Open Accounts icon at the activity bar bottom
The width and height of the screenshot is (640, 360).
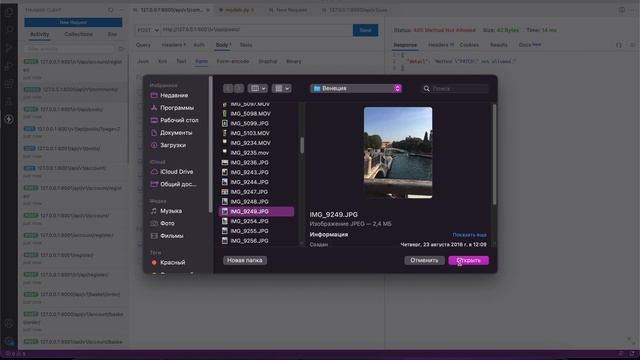[9, 324]
